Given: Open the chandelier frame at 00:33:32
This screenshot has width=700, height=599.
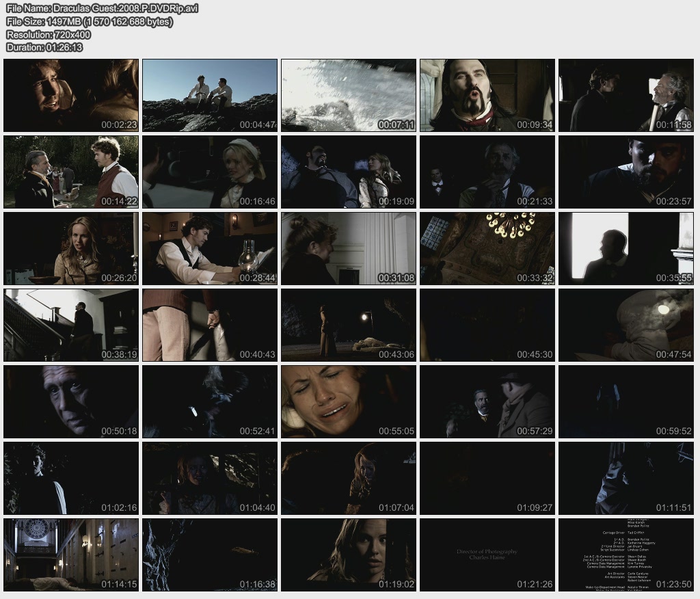Looking at the screenshot, I should coord(487,248).
